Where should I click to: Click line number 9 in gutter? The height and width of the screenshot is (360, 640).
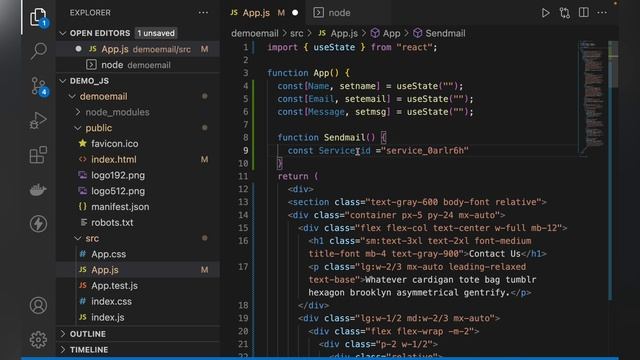(245, 151)
